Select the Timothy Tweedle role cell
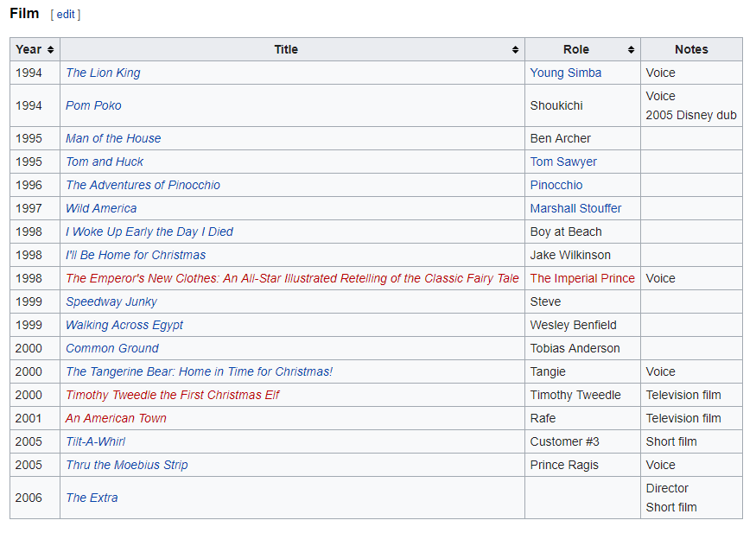Viewport: 756px width, 533px height. [582, 395]
